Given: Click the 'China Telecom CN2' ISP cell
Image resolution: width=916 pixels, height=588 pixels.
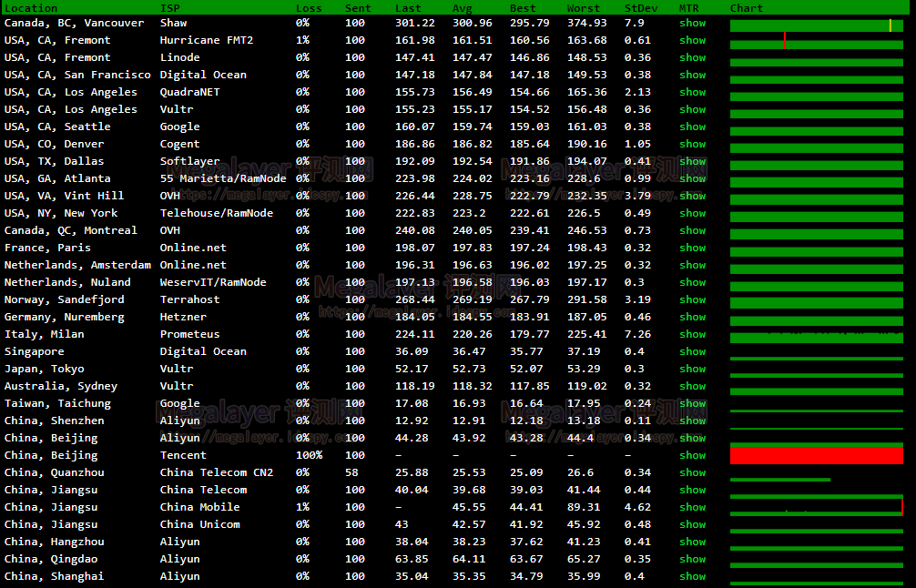Looking at the screenshot, I should 217,472.
